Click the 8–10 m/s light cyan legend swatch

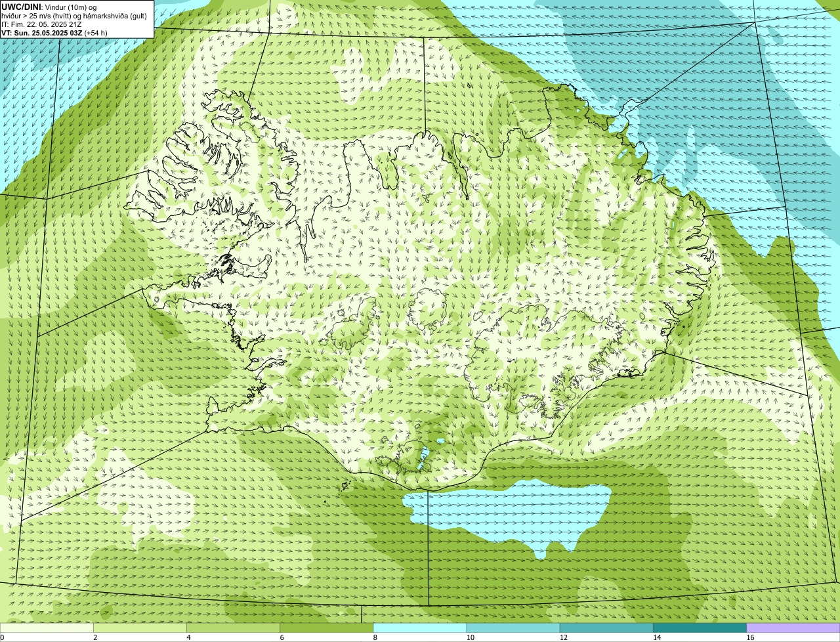click(x=420, y=628)
